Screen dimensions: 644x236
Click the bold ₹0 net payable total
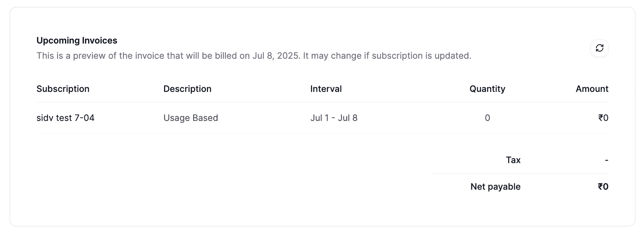tap(603, 187)
